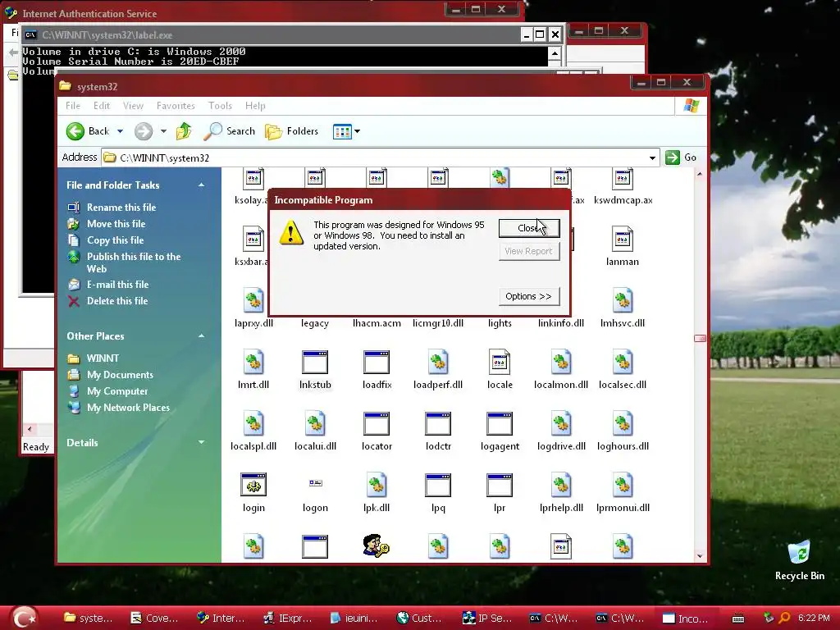This screenshot has width=840, height=630.
Task: Select the localsec.dll file icon
Action: (623, 362)
